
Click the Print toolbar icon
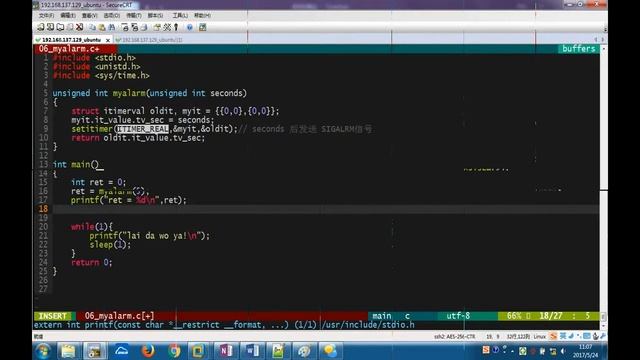(x=144, y=27)
